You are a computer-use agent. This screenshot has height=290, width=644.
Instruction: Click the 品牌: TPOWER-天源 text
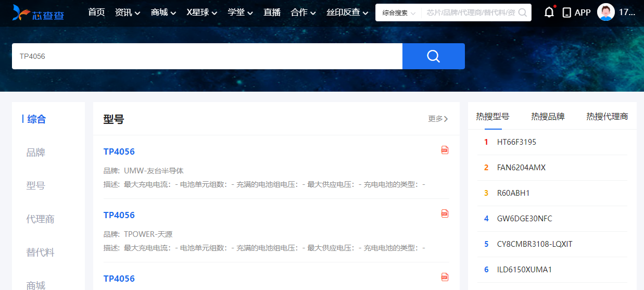tap(138, 234)
